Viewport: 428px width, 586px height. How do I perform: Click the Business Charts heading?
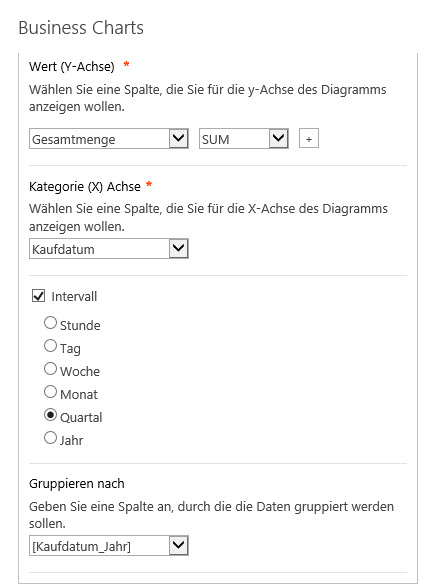pyautogui.click(x=81, y=28)
